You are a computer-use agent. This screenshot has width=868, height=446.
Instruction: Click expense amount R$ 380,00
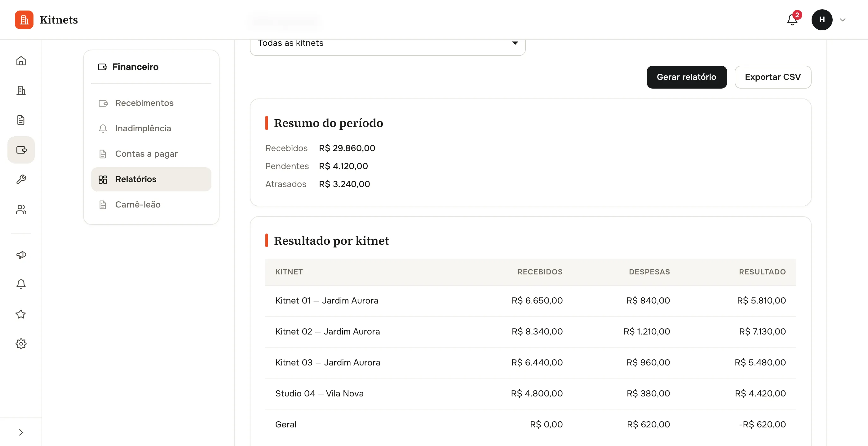[648, 393]
